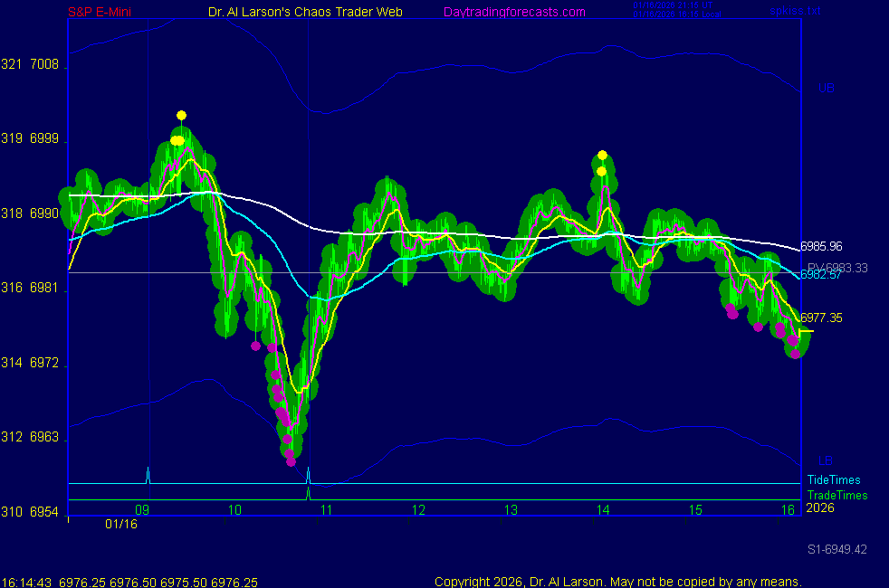Click the lowest magenta dot near 10:40 trough
This screenshot has width=889, height=588.
(x=291, y=461)
